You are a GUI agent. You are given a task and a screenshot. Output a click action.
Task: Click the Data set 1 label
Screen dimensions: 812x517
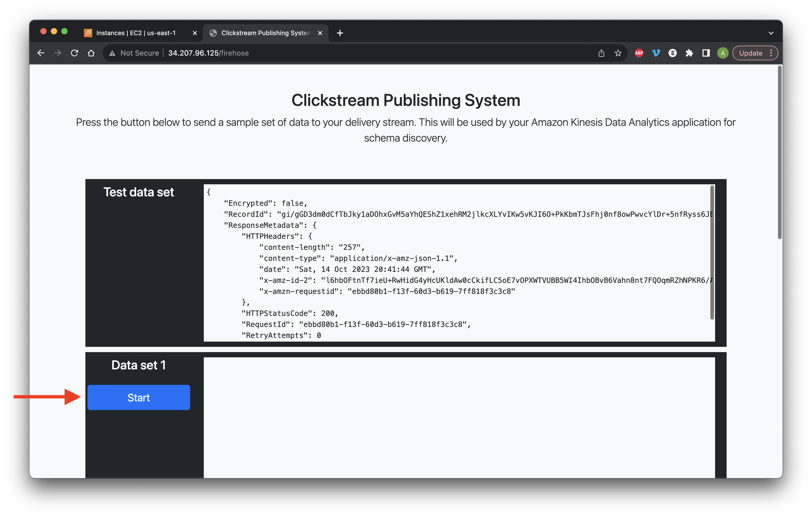139,365
